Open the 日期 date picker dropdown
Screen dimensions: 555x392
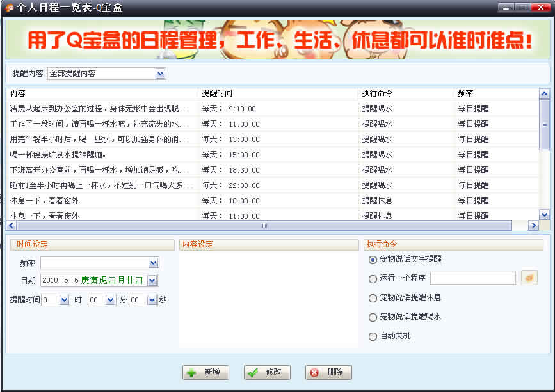[152, 281]
